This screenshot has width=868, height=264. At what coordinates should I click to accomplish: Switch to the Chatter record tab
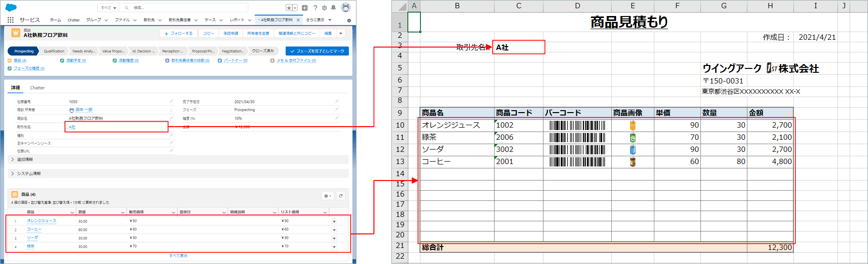tap(37, 88)
